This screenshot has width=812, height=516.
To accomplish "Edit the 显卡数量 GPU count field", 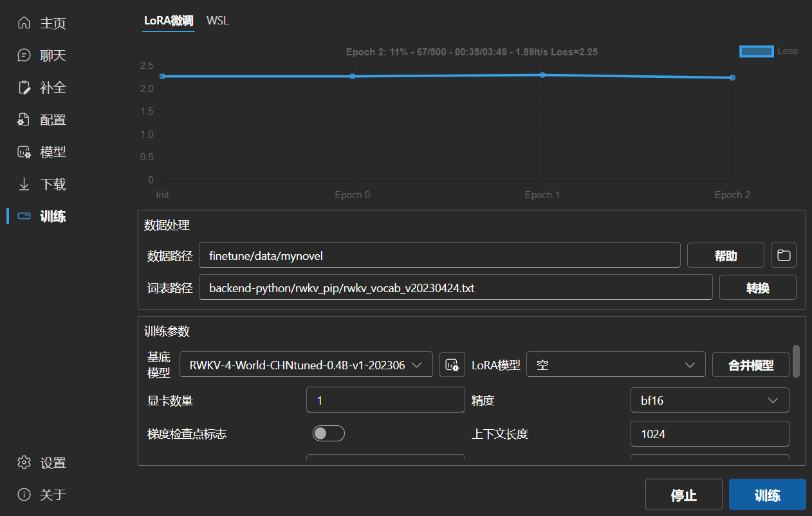I will (385, 400).
